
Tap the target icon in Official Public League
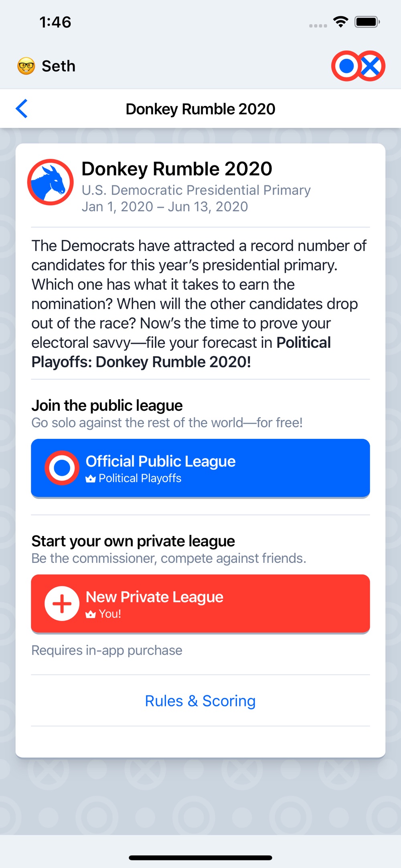[x=62, y=468]
